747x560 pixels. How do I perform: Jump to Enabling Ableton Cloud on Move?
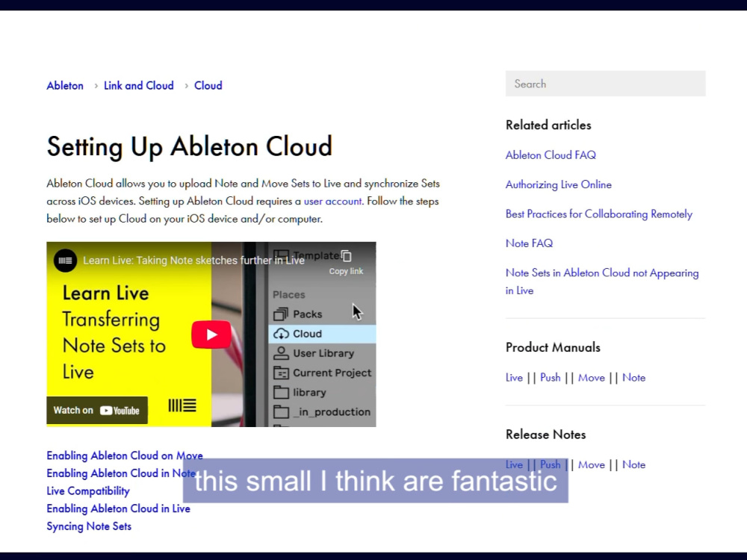pyautogui.click(x=125, y=455)
